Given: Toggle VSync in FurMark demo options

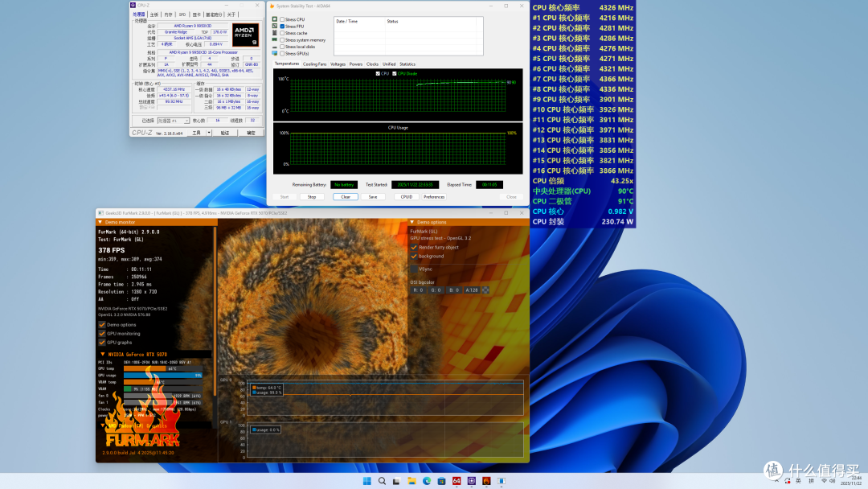Looking at the screenshot, I should (414, 269).
